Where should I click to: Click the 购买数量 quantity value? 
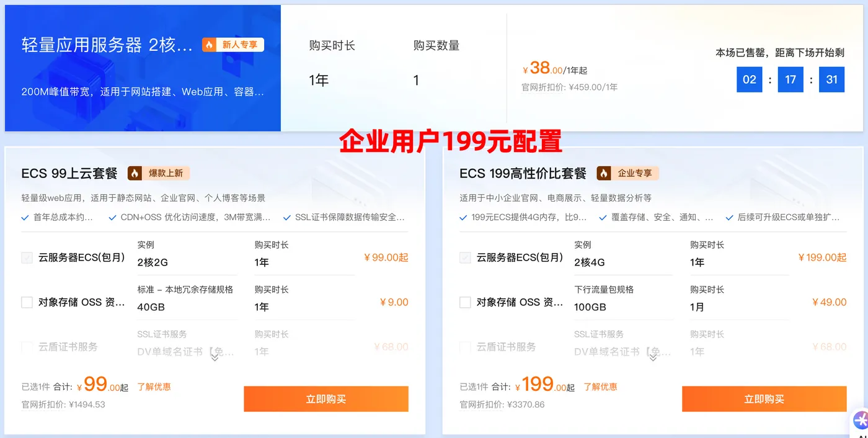coord(418,79)
